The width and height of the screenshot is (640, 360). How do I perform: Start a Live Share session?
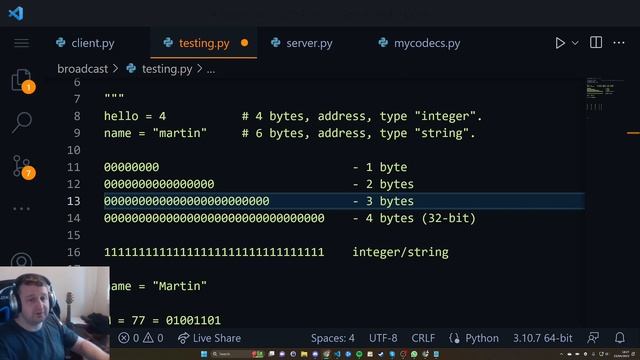coord(209,338)
